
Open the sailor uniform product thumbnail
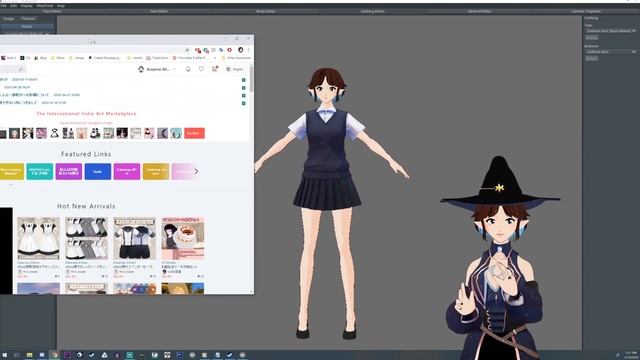[134, 238]
